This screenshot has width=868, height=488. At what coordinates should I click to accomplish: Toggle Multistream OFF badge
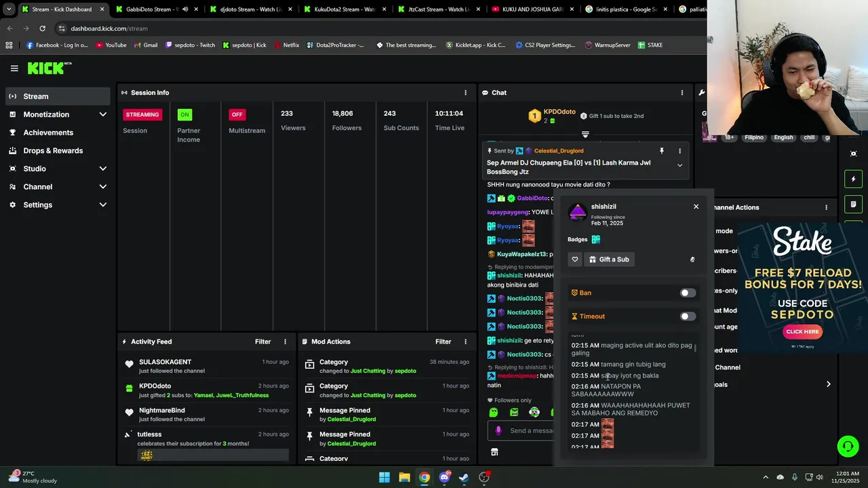[x=237, y=115]
